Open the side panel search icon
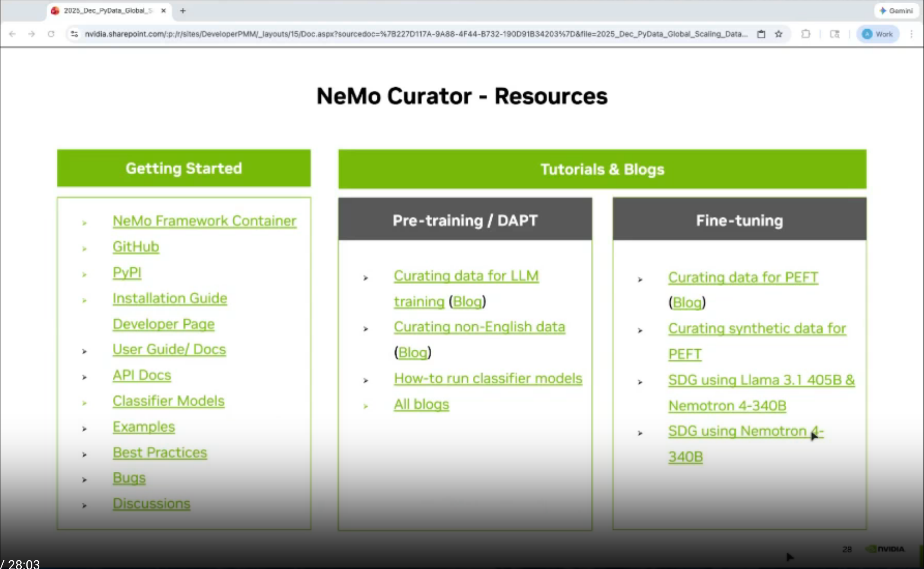The width and height of the screenshot is (924, 569). (x=835, y=34)
